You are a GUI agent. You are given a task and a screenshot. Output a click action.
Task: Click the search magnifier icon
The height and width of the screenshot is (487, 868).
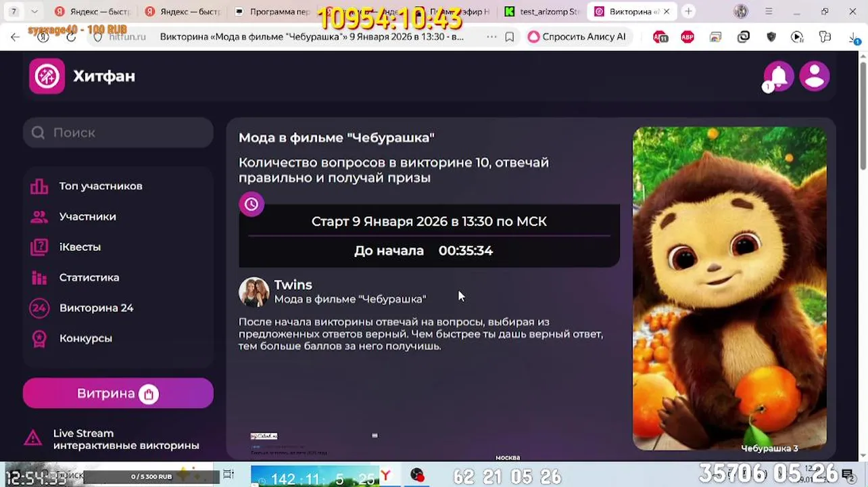click(x=38, y=133)
